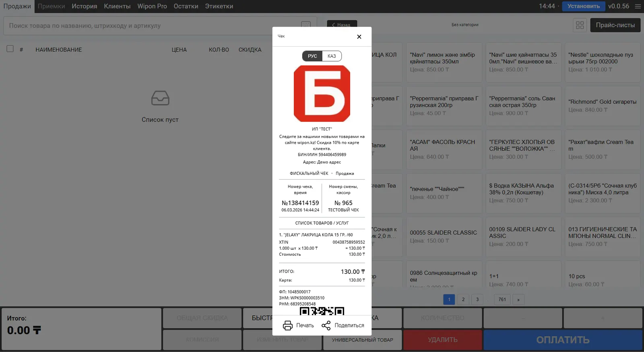The width and height of the screenshot is (644, 352).
Task: Close the receipt dialog with X
Action: coord(359,37)
